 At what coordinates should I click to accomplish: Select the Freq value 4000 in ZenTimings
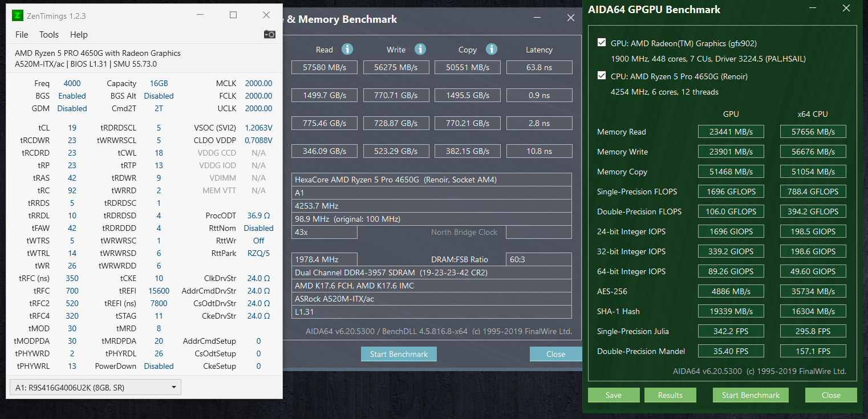(x=72, y=83)
